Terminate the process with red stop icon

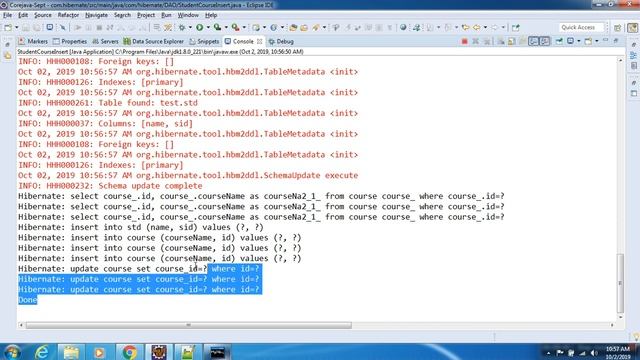pyautogui.click(x=464, y=41)
